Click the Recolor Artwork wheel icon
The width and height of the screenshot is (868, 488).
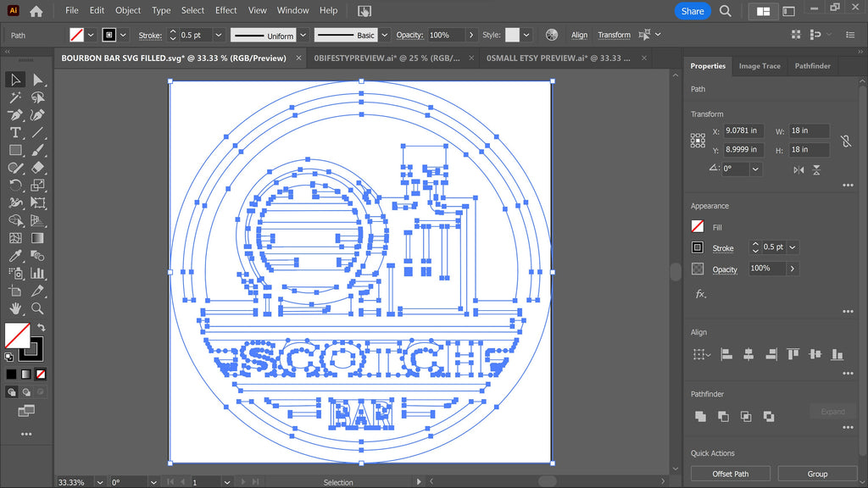551,35
